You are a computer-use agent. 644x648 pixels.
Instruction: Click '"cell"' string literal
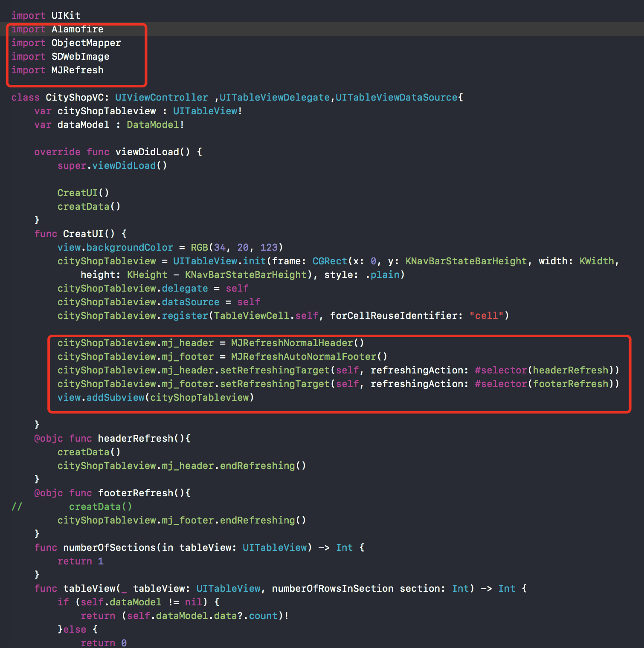click(486, 316)
